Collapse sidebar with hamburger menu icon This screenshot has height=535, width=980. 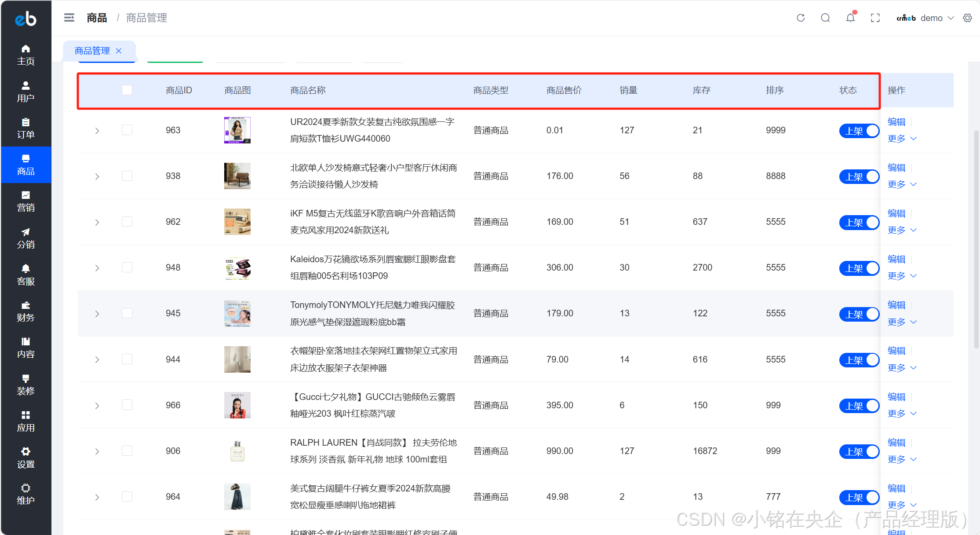click(69, 18)
